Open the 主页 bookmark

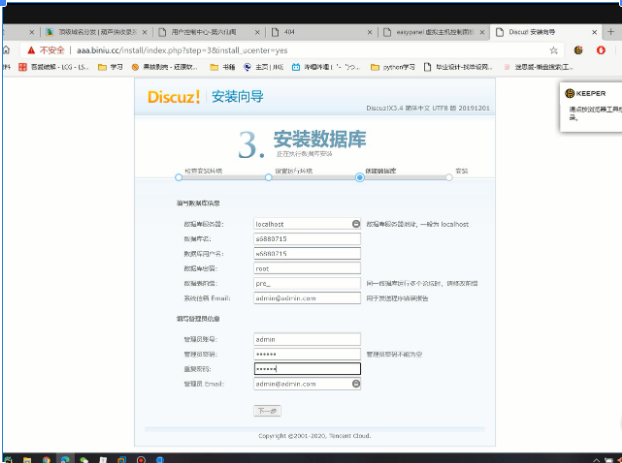(x=263, y=67)
